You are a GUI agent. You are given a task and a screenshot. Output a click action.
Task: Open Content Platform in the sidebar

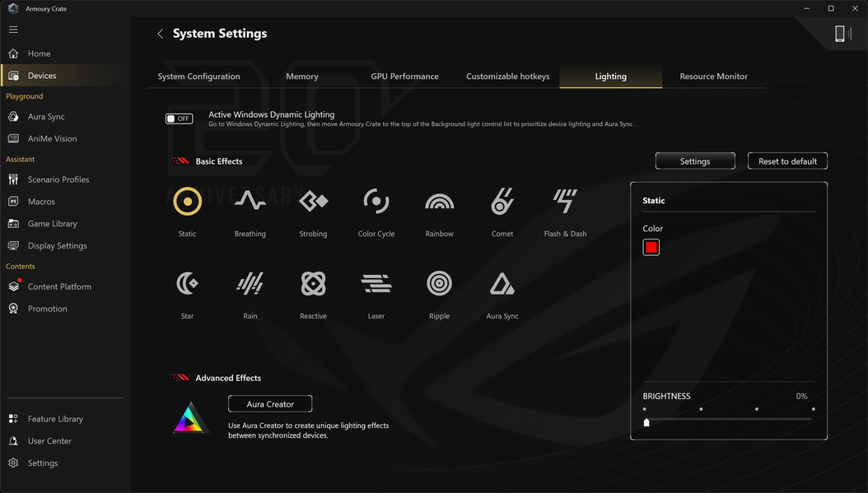(x=65, y=286)
